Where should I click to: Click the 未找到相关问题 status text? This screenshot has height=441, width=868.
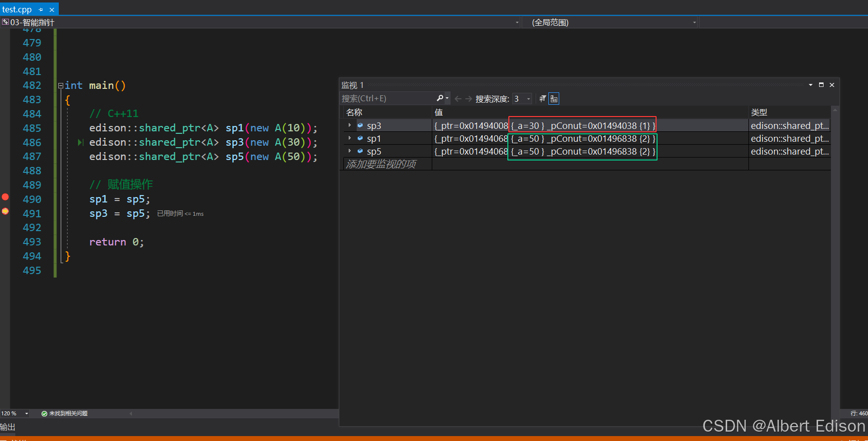[68, 413]
